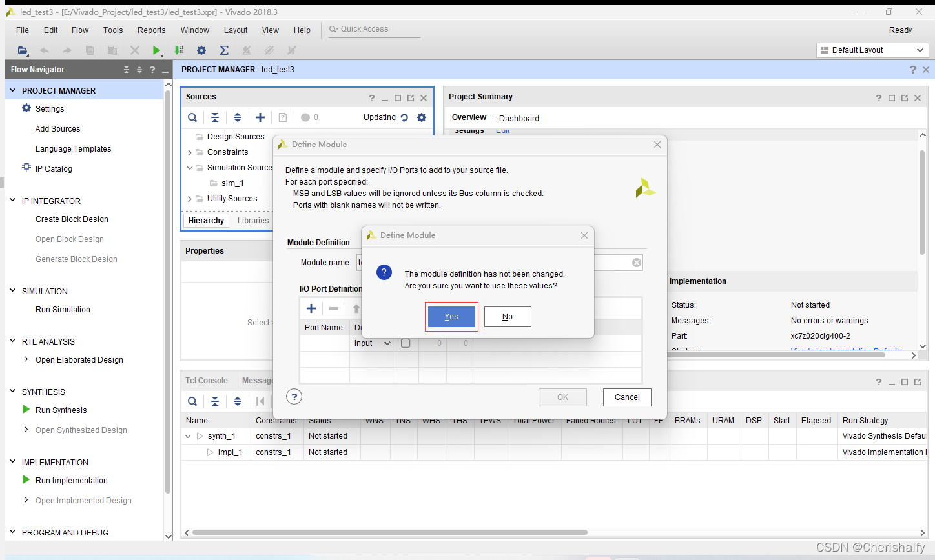The height and width of the screenshot is (560, 935).
Task: Expand Utility Sources folder
Action: coord(190,199)
